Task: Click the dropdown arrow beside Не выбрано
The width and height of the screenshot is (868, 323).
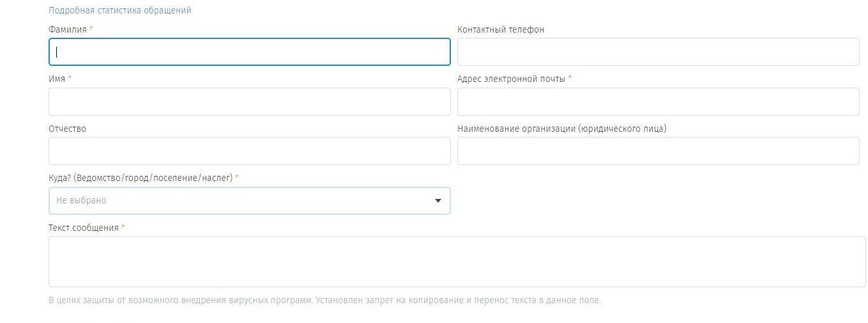Action: point(438,201)
